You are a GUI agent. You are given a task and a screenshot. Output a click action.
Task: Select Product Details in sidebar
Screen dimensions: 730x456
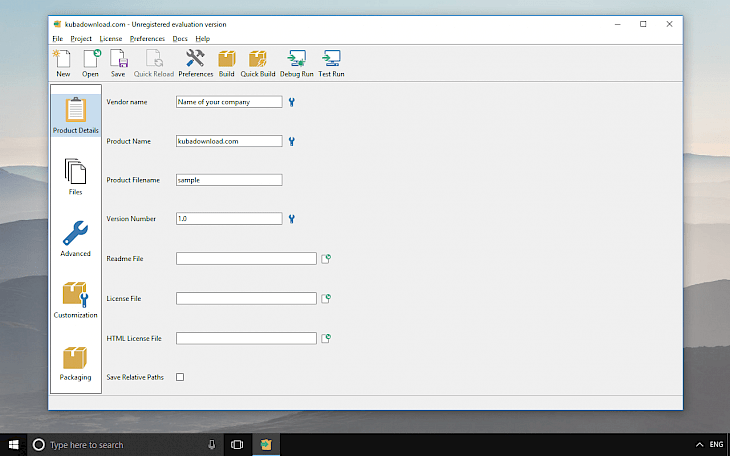point(75,115)
